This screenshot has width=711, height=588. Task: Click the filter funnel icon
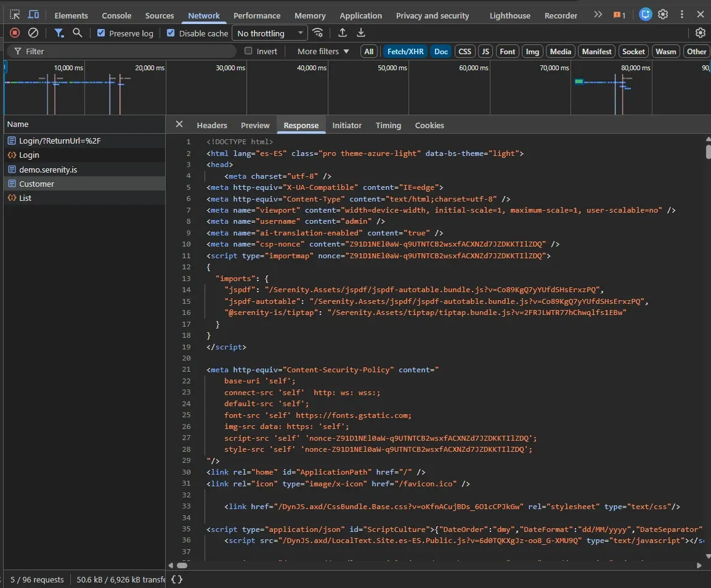(59, 33)
